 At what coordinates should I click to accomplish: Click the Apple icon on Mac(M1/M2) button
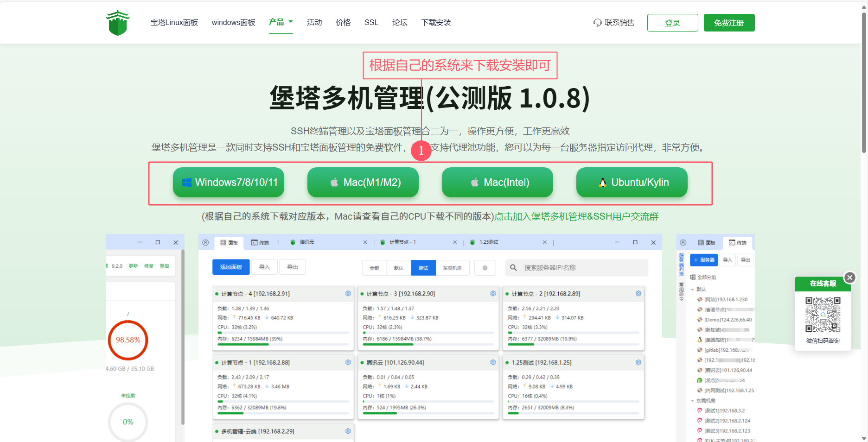pos(334,183)
